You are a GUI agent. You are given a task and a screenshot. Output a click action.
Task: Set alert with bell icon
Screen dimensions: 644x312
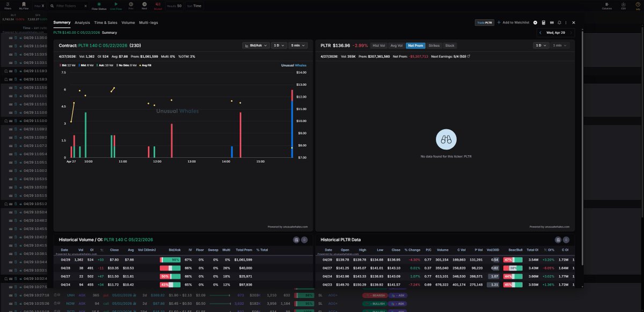(560, 23)
